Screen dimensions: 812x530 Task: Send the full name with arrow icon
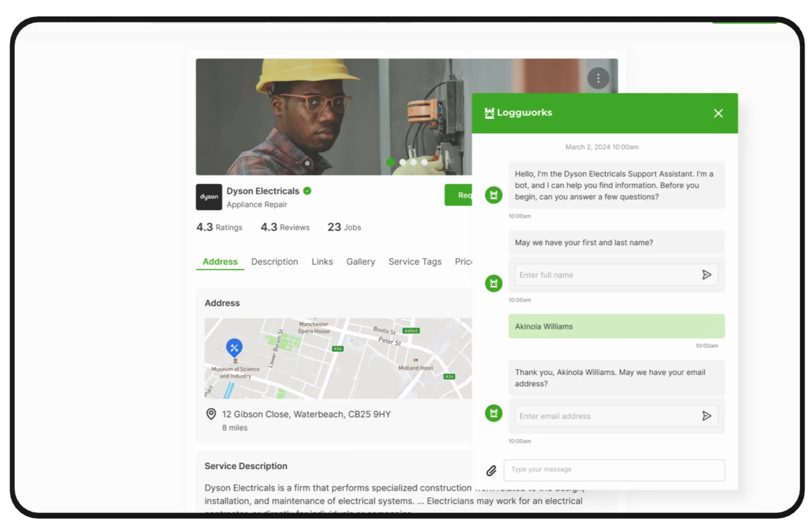pos(707,275)
